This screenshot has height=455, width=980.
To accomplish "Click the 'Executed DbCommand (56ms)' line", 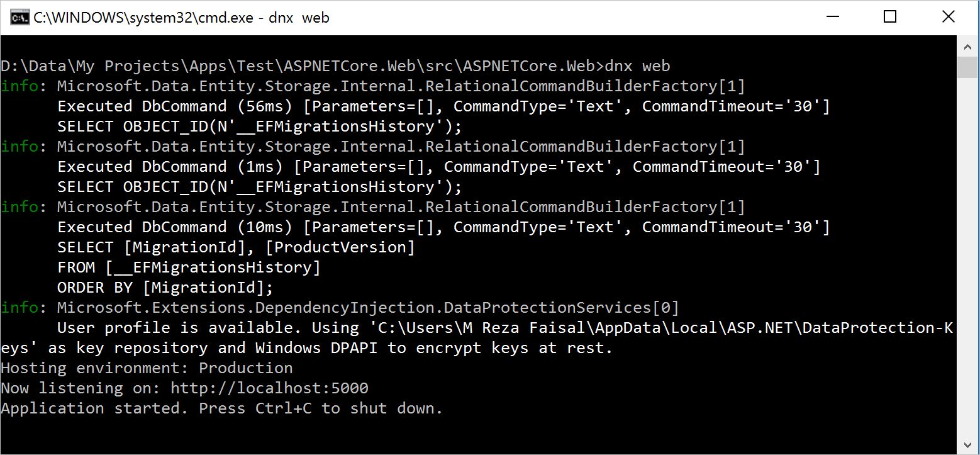I will [x=443, y=106].
